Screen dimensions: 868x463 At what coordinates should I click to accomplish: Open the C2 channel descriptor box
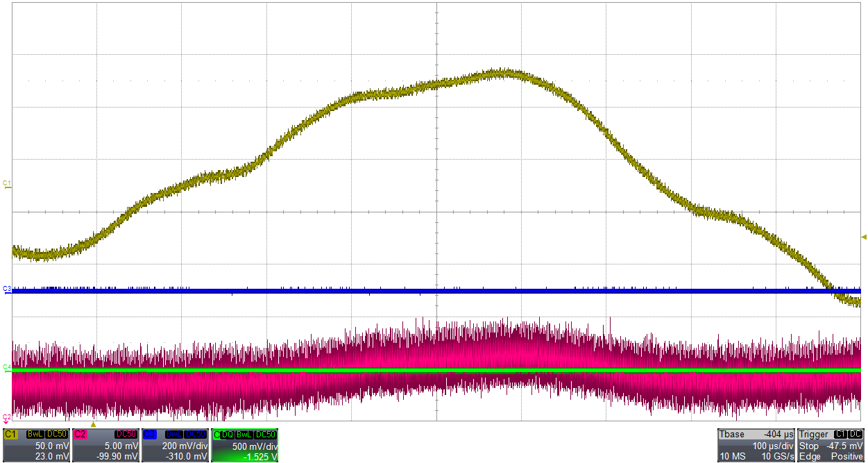click(105, 445)
